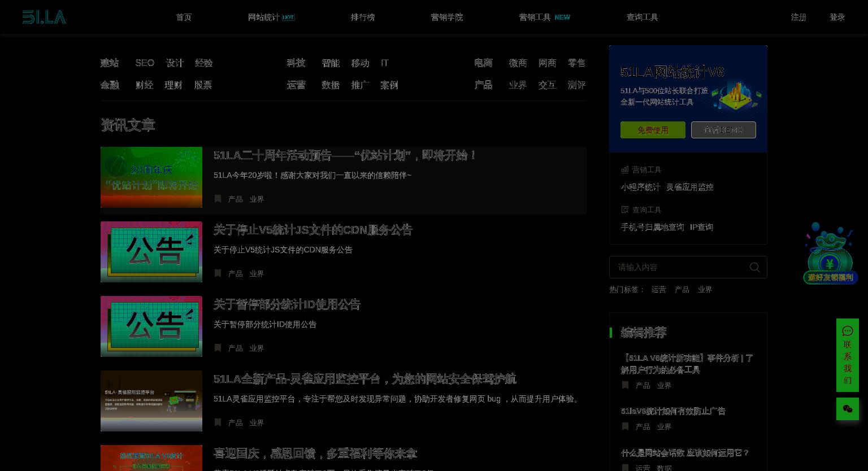Select the 理财 category
Viewport: 868px width, 471px height.
coord(173,85)
